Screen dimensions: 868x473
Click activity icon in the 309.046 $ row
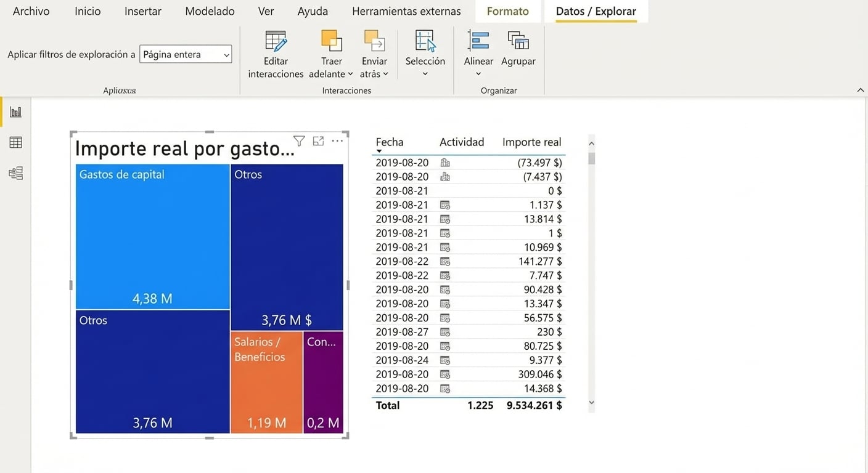pyautogui.click(x=445, y=374)
